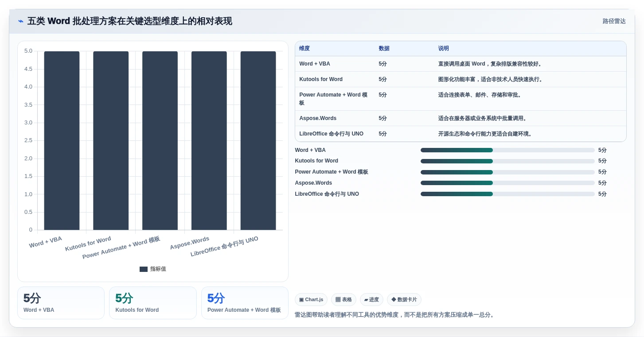This screenshot has width=644, height=337.
Task: Click the 数据卡片 tag chip
Action: pos(404,300)
